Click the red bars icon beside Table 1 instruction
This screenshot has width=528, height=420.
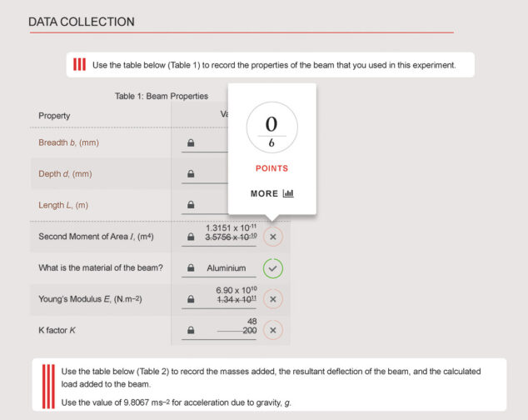(x=80, y=65)
